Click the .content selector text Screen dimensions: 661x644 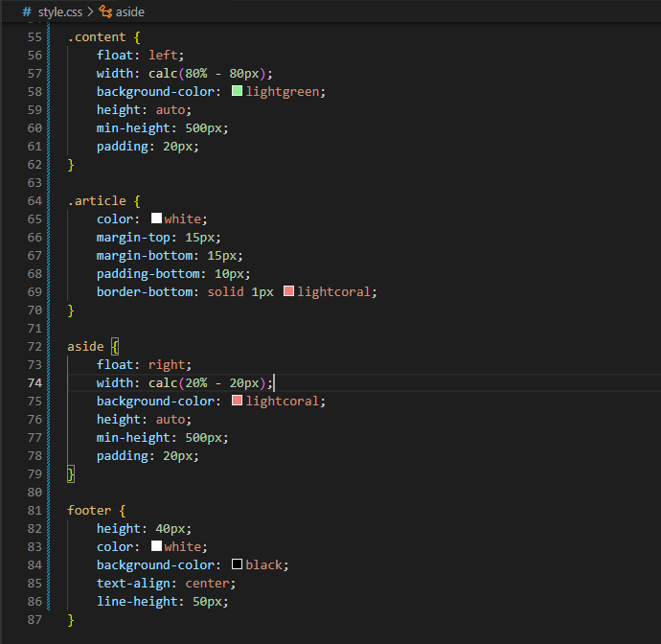click(97, 37)
